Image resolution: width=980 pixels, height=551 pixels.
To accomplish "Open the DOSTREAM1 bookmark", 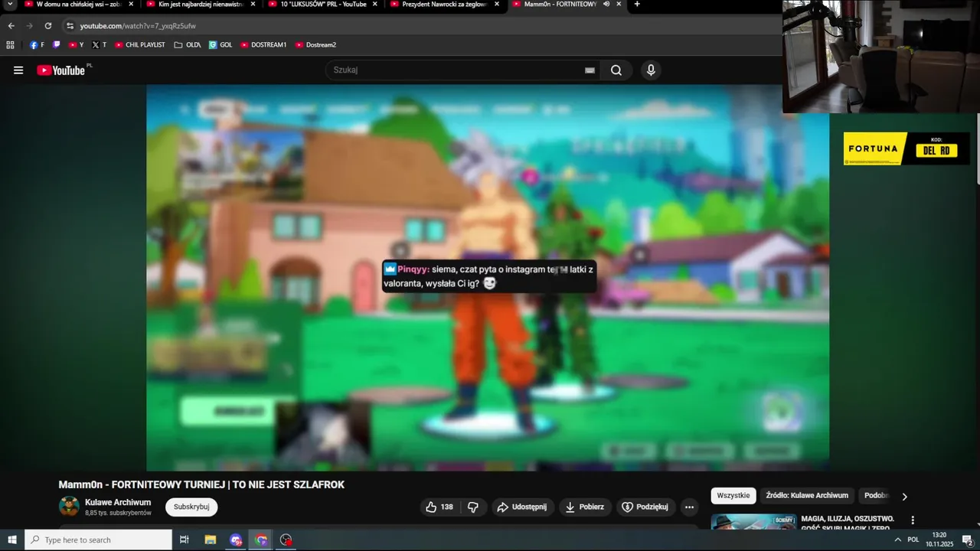I will (x=263, y=44).
